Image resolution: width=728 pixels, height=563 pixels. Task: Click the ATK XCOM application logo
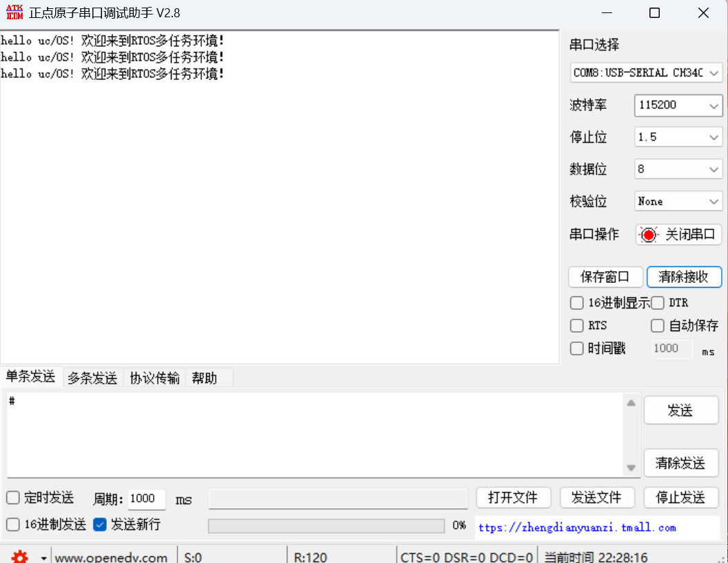14,12
